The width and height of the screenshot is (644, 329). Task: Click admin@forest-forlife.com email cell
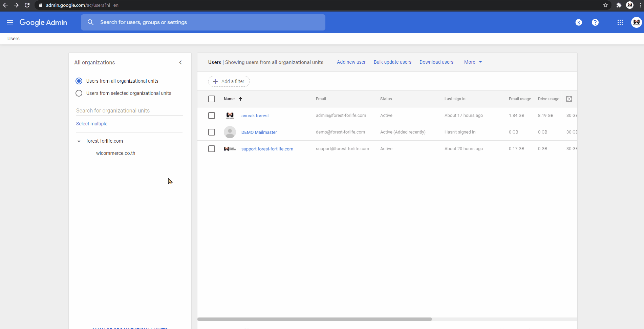point(341,116)
